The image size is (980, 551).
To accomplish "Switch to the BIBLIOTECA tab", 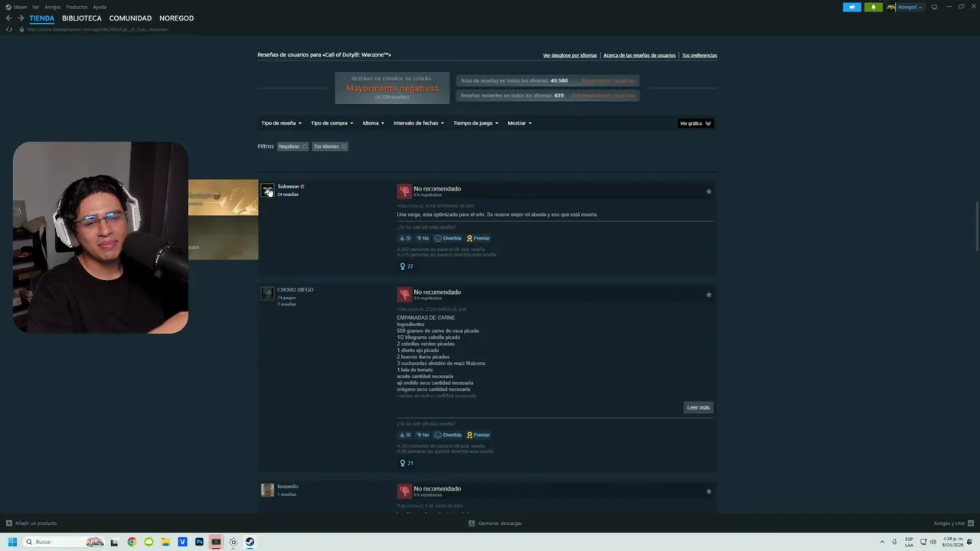I will click(x=81, y=18).
